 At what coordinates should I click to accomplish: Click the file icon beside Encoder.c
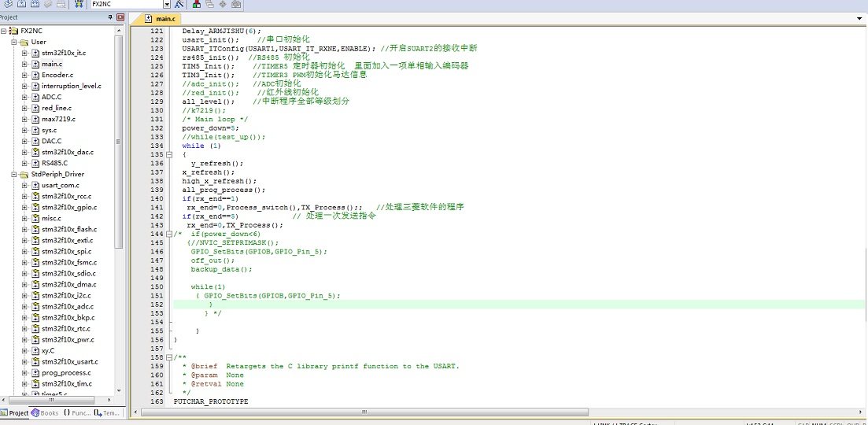pyautogui.click(x=35, y=75)
